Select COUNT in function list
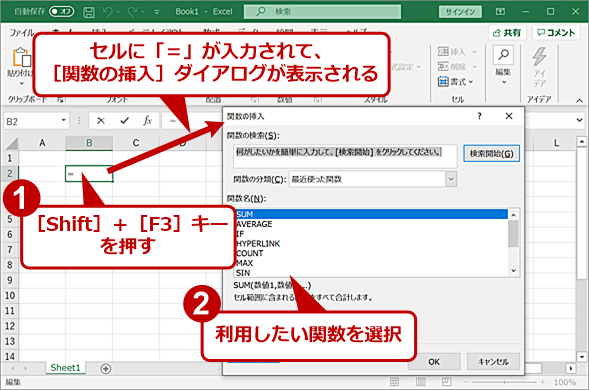 [371, 253]
